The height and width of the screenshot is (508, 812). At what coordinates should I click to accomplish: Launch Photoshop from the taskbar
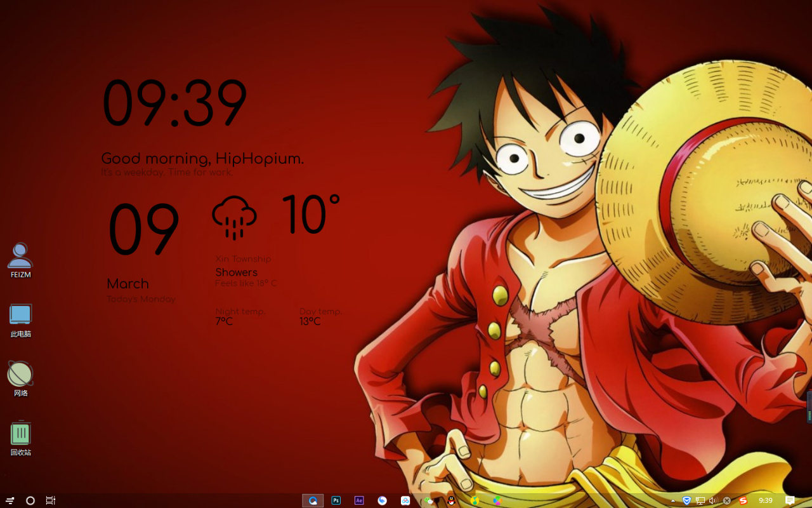pos(336,500)
